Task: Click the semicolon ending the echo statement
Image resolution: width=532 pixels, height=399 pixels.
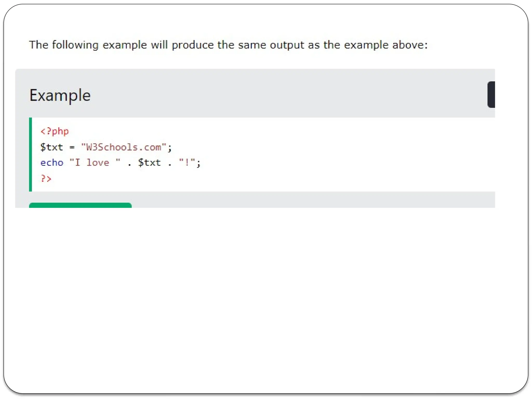Action: click(198, 163)
